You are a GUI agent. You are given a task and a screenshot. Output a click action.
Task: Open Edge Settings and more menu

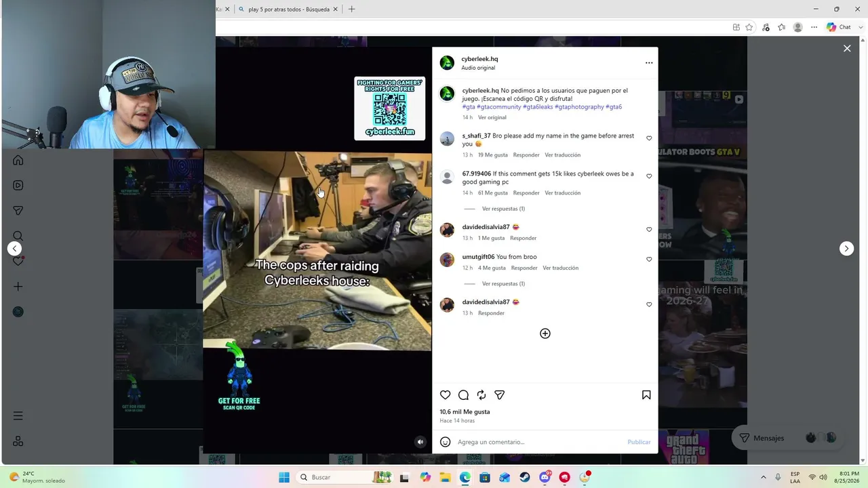point(814,27)
